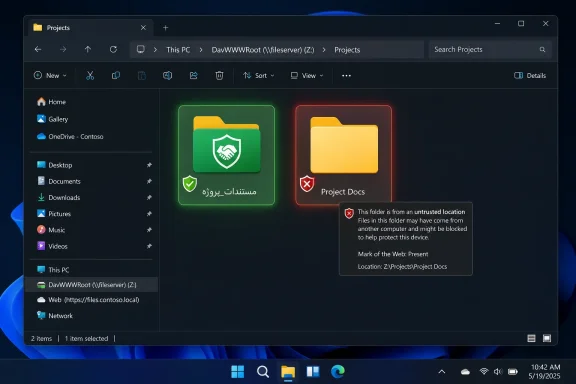Switch to details list view in status bar
576x384 pixels.
(x=531, y=338)
